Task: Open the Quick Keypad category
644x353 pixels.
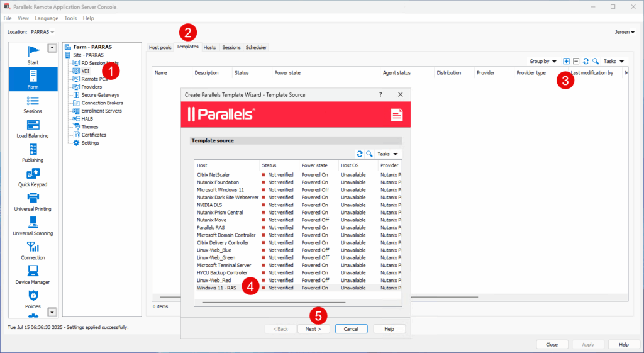Action: (x=33, y=177)
